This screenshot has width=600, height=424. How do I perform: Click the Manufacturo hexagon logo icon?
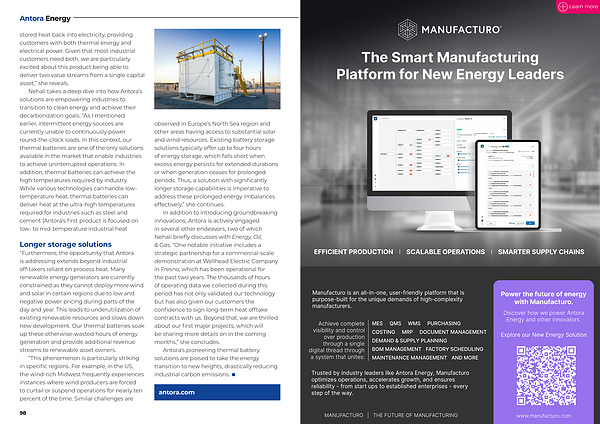pyautogui.click(x=407, y=29)
